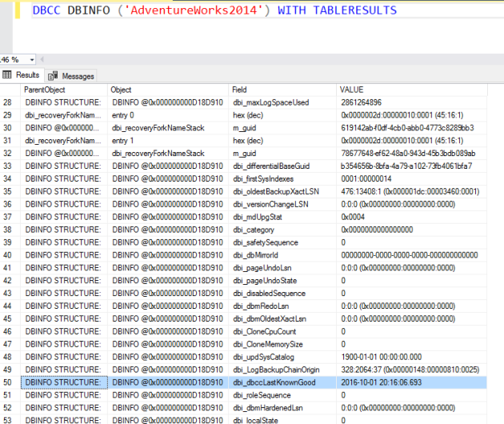
Task: Select ParentObject cell in row 50
Action: point(64,382)
